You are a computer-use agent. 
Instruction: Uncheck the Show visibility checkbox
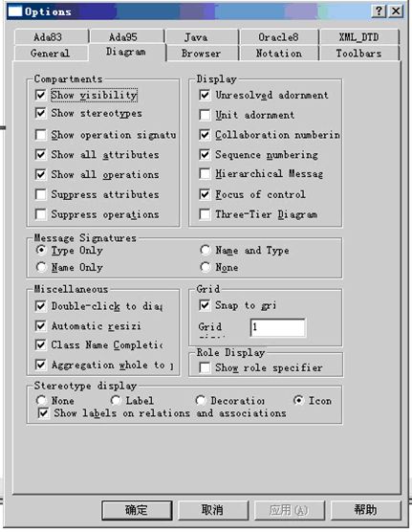coord(40,95)
